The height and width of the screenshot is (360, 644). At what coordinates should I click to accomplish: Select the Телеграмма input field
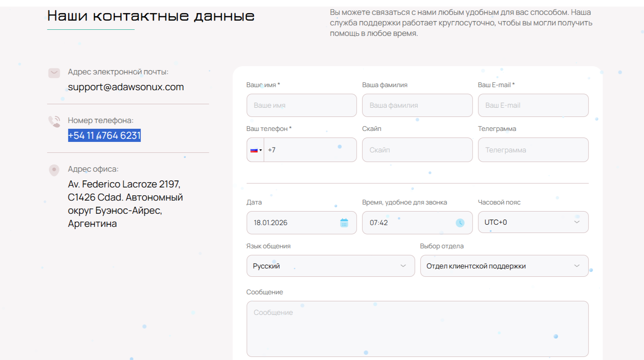533,150
